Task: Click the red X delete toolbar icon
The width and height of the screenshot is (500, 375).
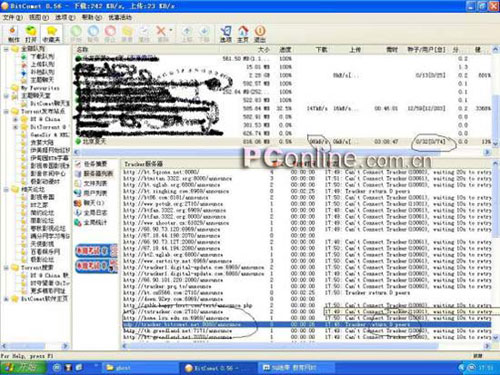Action: tap(161, 34)
